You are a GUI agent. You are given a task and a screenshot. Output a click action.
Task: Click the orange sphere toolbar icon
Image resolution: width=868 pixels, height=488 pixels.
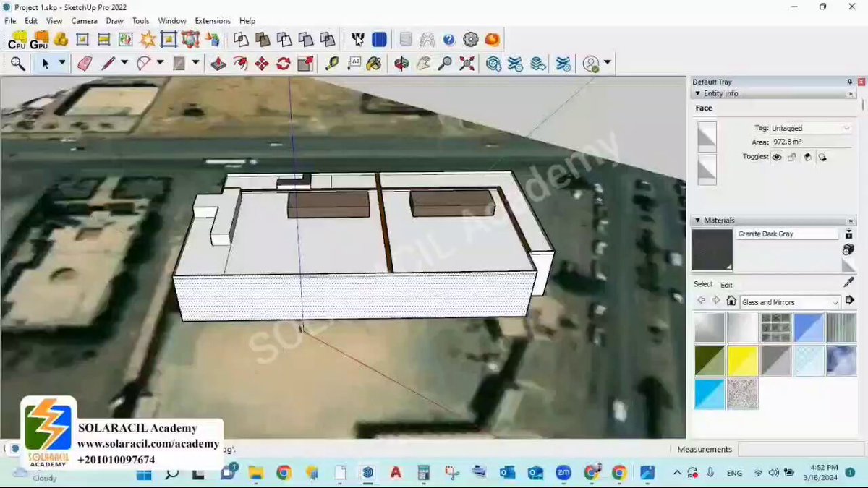493,40
